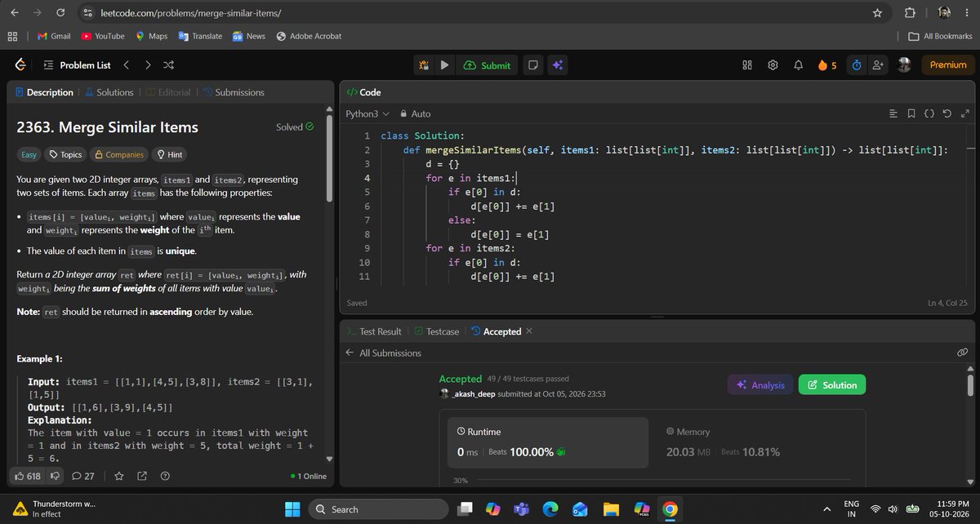Open the LeetCode home logo
Image resolution: width=980 pixels, height=524 pixels.
(x=20, y=65)
